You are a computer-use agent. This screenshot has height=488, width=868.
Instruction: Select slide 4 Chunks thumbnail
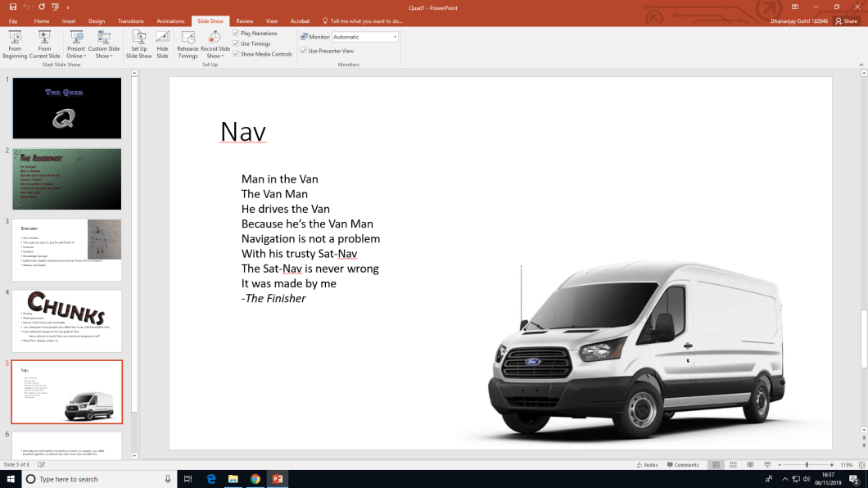click(67, 321)
